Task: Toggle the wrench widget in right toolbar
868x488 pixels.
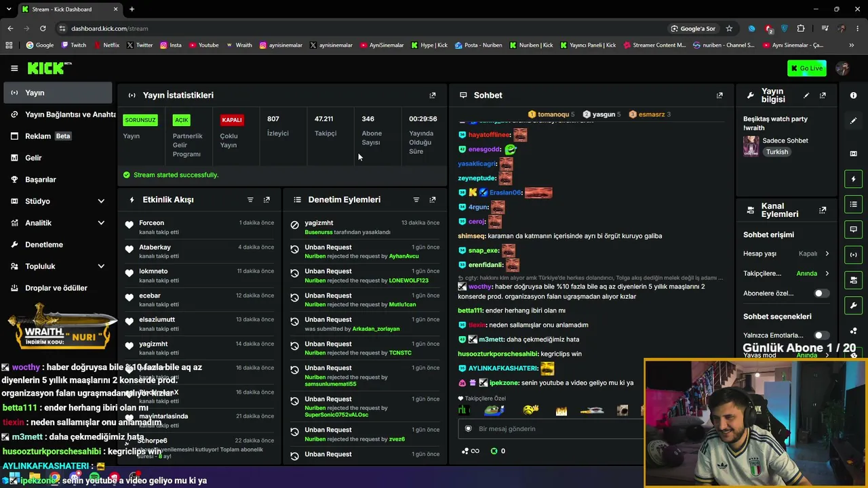Action: [x=853, y=306]
